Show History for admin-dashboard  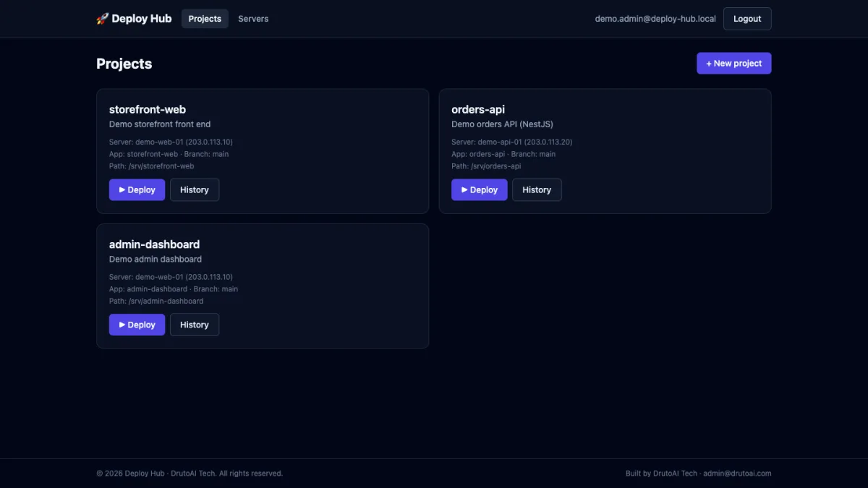(x=195, y=325)
